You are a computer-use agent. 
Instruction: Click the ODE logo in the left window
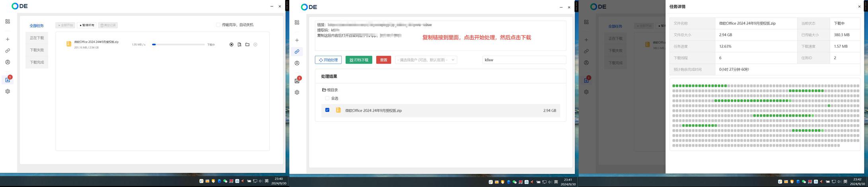[19, 6]
